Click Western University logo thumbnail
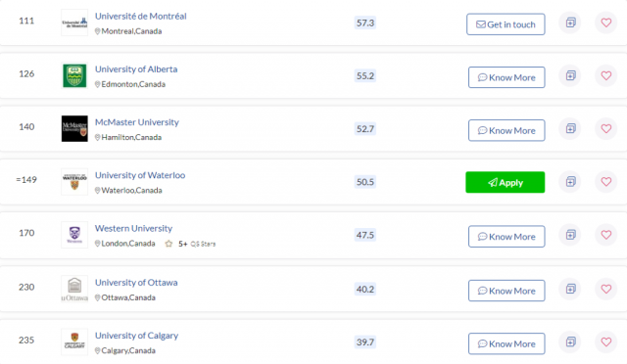627x364 pixels. point(74,235)
